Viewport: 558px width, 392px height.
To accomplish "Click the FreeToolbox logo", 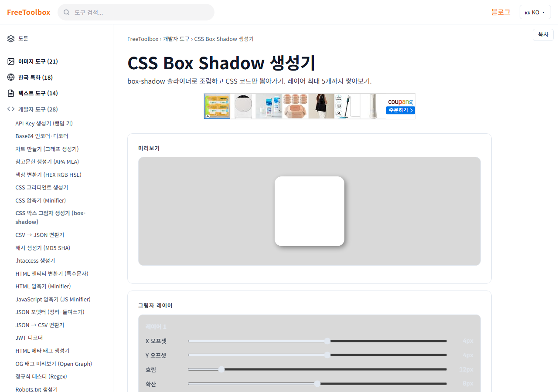I will click(28, 12).
